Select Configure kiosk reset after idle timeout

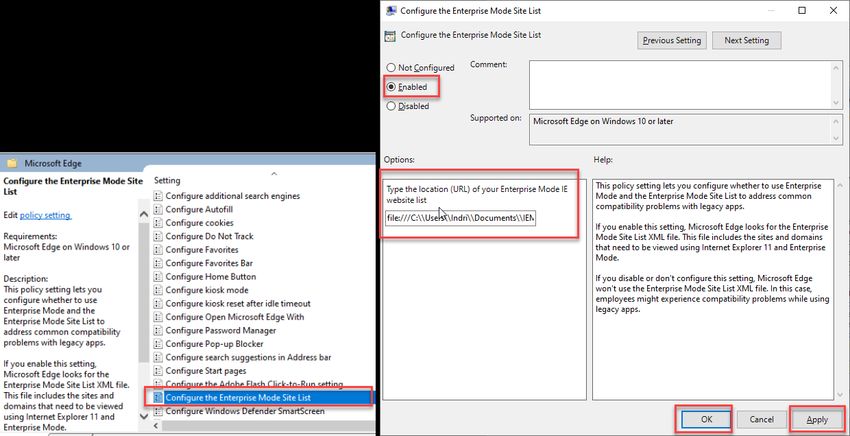tap(238, 304)
